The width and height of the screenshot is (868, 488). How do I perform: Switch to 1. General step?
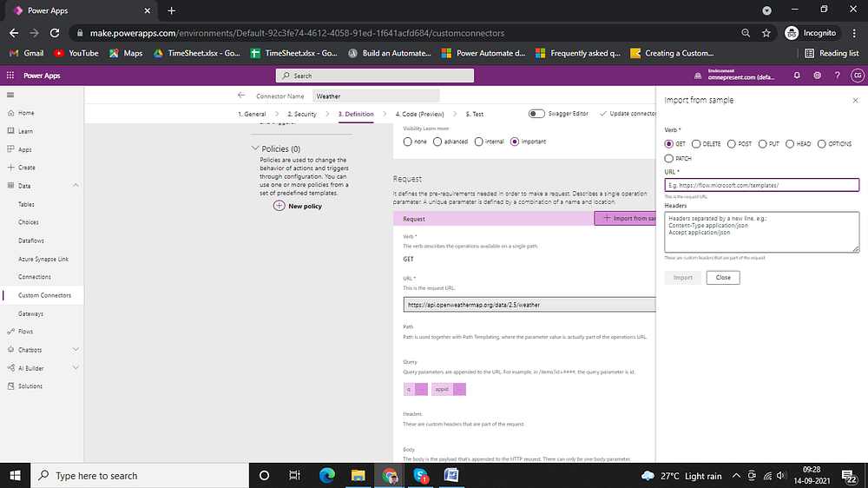pyautogui.click(x=252, y=114)
